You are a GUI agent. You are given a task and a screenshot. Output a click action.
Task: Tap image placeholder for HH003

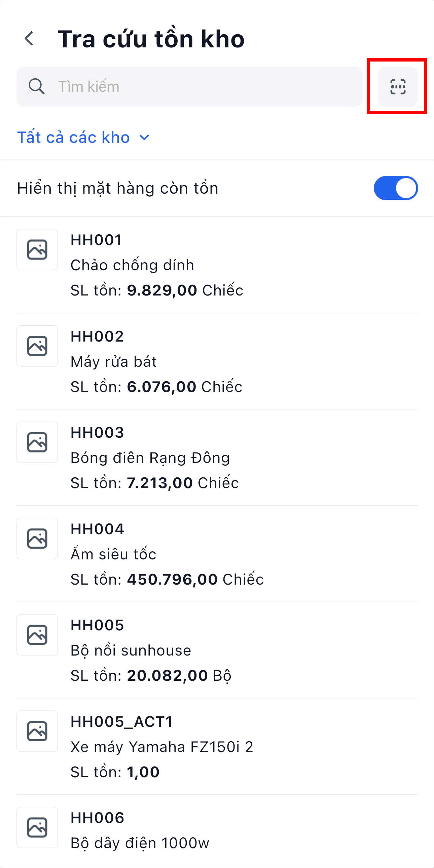pyautogui.click(x=37, y=442)
